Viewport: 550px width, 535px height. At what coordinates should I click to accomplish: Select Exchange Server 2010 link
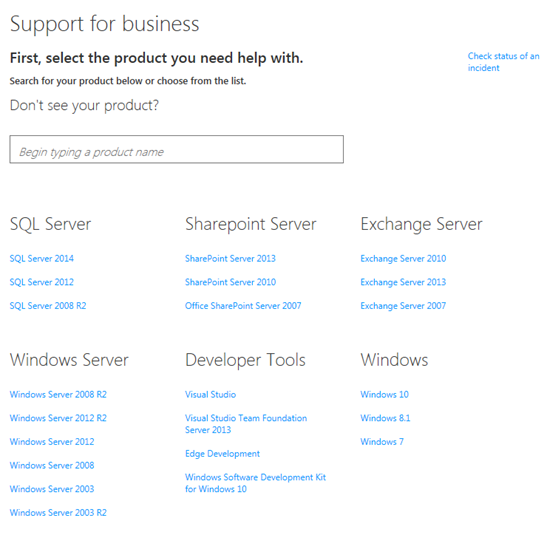tap(403, 259)
